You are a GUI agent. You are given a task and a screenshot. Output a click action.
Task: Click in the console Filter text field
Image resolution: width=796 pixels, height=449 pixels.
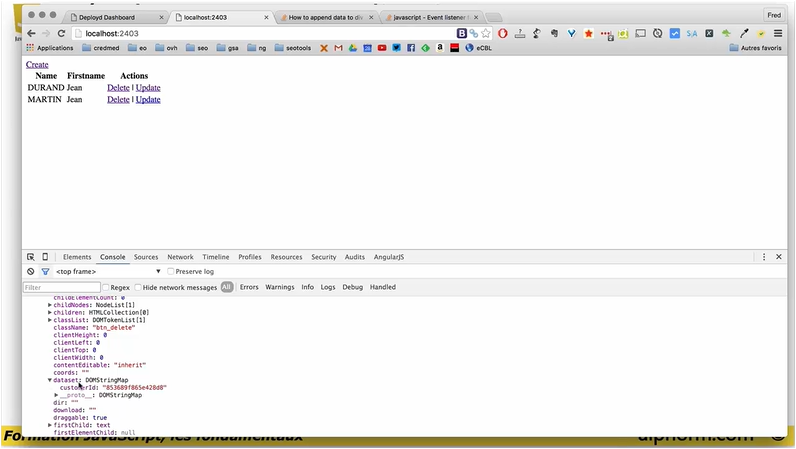(x=61, y=287)
